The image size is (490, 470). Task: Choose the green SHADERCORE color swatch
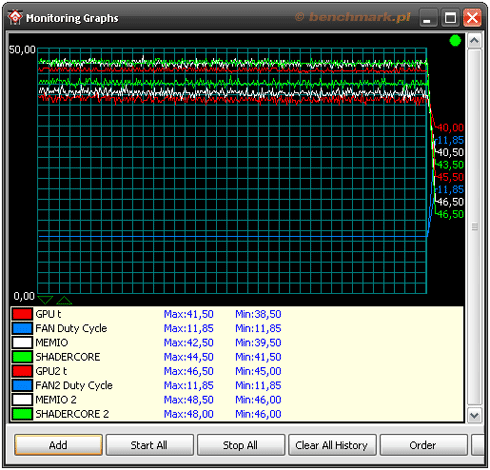coord(22,357)
